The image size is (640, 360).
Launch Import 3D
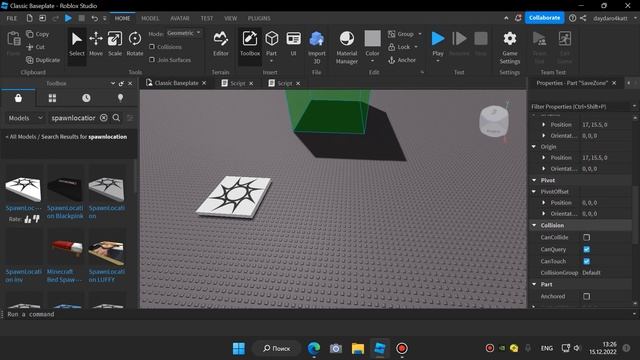317,47
